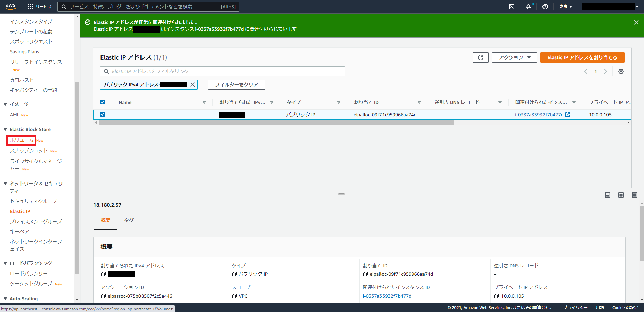The height and width of the screenshot is (312, 644).
Task: Remove the Public IPv4 address filter chip
Action: click(x=193, y=85)
